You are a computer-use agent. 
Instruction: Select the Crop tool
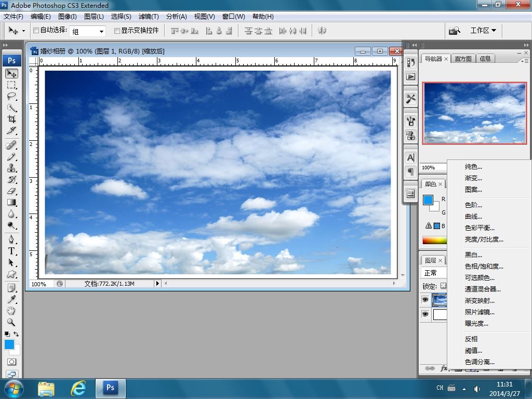point(11,119)
